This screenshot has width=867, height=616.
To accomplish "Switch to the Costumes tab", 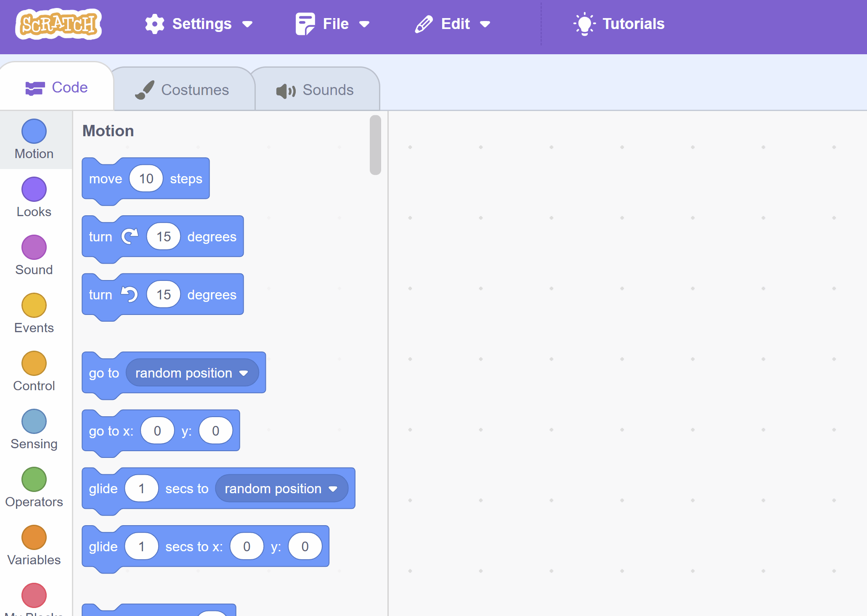I will click(183, 90).
